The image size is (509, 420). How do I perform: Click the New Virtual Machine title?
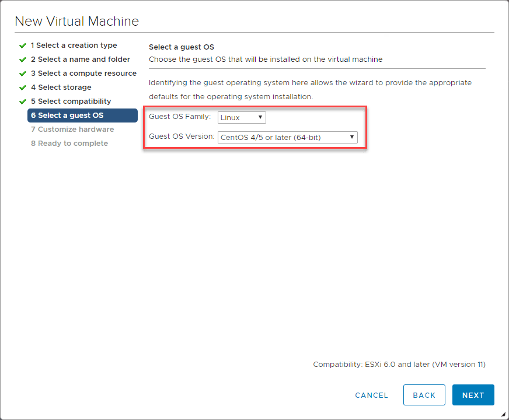click(x=76, y=22)
